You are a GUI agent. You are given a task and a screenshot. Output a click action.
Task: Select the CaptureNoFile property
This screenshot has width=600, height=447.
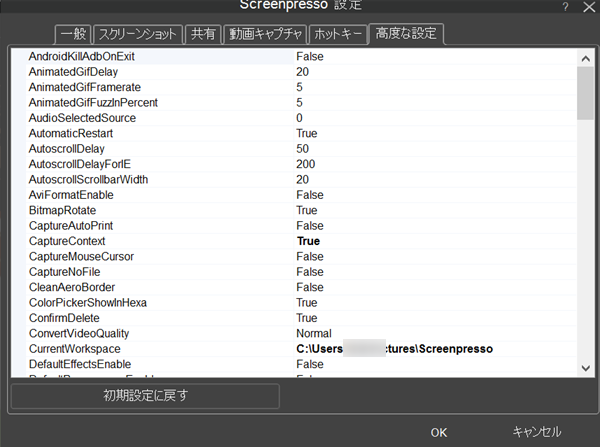point(64,272)
